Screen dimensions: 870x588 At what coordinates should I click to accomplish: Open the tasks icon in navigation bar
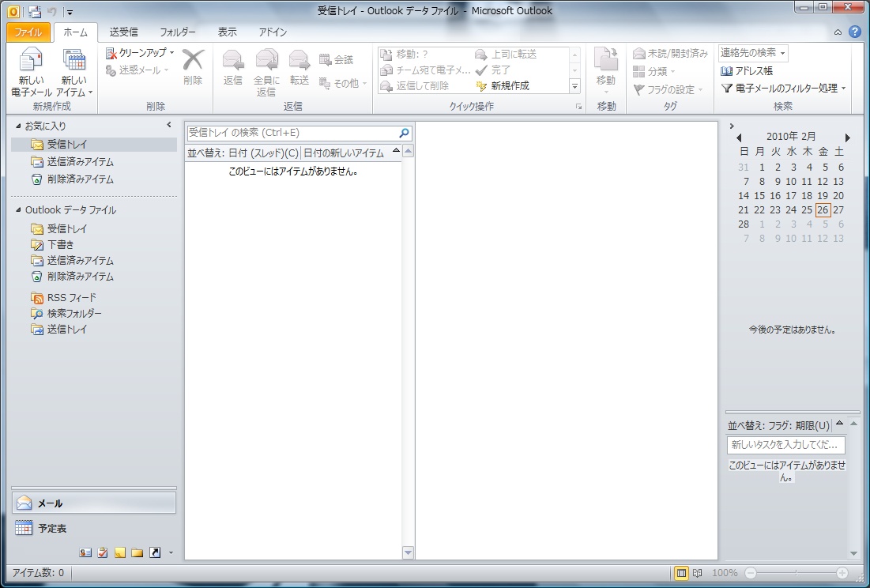(x=102, y=552)
